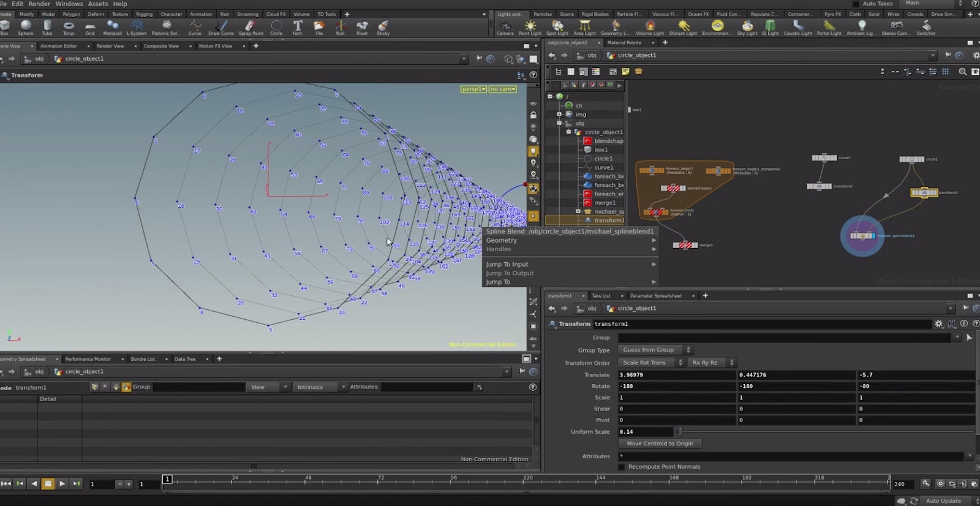Toggle the Auto Takes checkbox
Viewport: 980px width, 506px height.
click(x=856, y=4)
